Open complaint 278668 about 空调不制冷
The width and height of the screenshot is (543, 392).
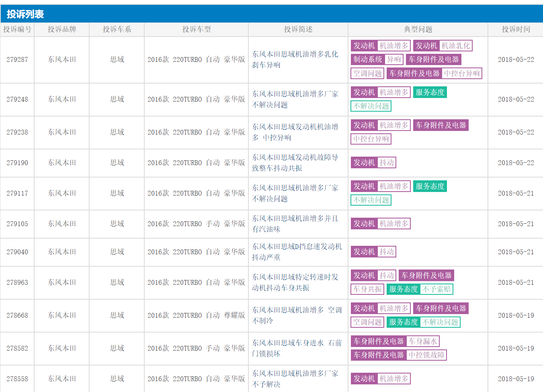point(297,315)
